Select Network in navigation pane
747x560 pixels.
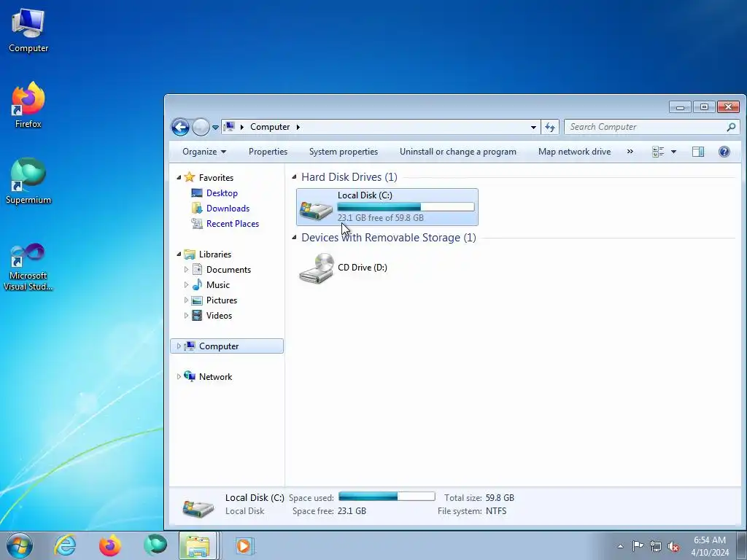click(x=215, y=377)
